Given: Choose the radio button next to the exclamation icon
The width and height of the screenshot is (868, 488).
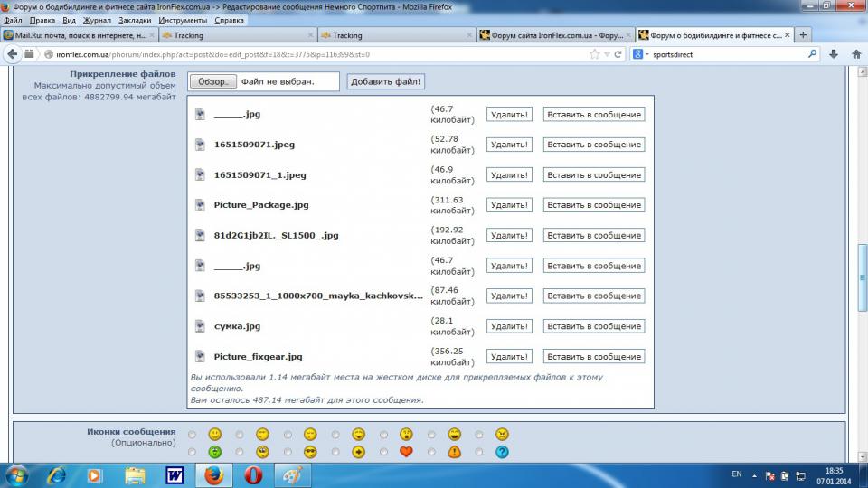Looking at the screenshot, I should click(x=431, y=452).
